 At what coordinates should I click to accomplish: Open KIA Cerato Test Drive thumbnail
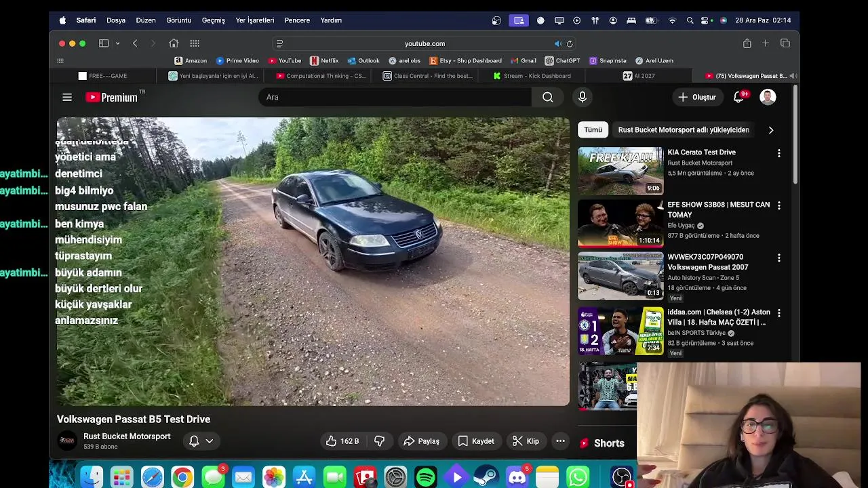click(x=620, y=171)
